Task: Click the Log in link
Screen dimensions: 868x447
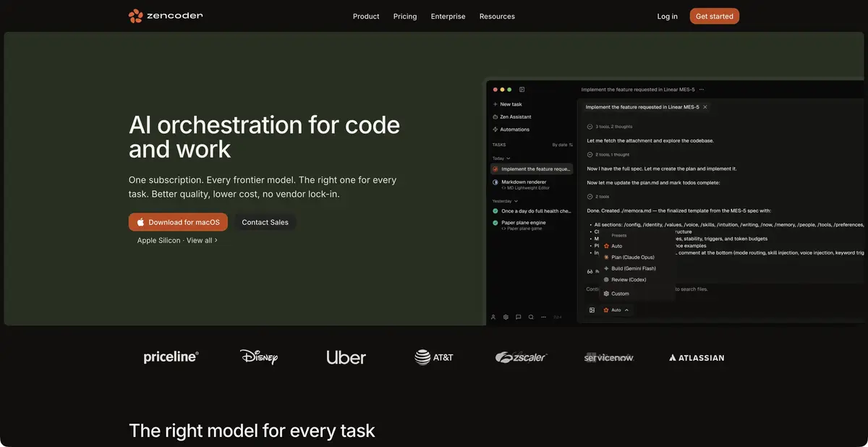Action: point(668,16)
